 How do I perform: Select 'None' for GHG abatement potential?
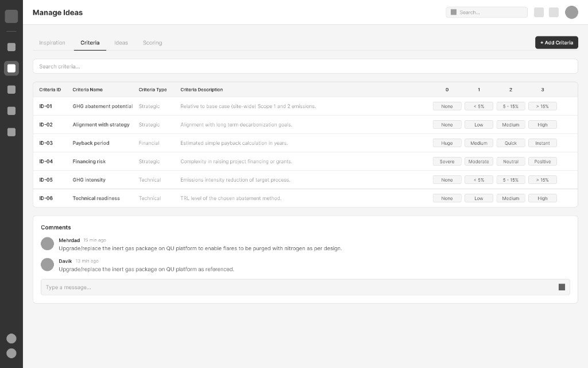tap(447, 106)
